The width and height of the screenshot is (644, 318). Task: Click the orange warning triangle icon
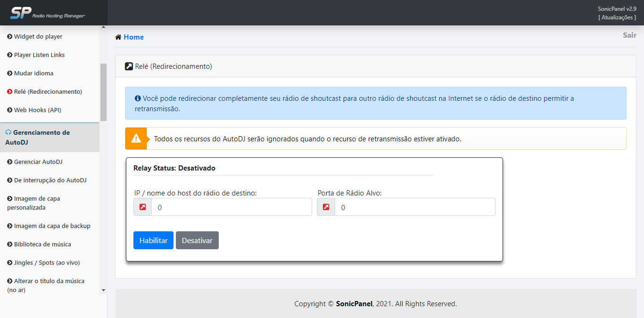pyautogui.click(x=136, y=139)
